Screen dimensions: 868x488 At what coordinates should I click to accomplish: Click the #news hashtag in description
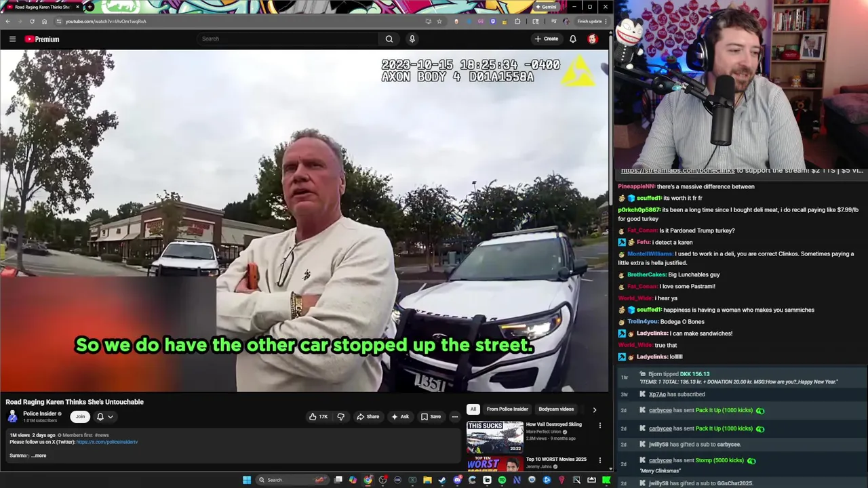102,435
